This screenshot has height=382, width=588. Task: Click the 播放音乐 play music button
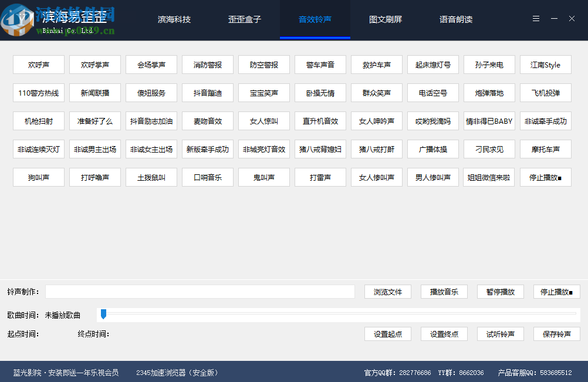pyautogui.click(x=444, y=292)
